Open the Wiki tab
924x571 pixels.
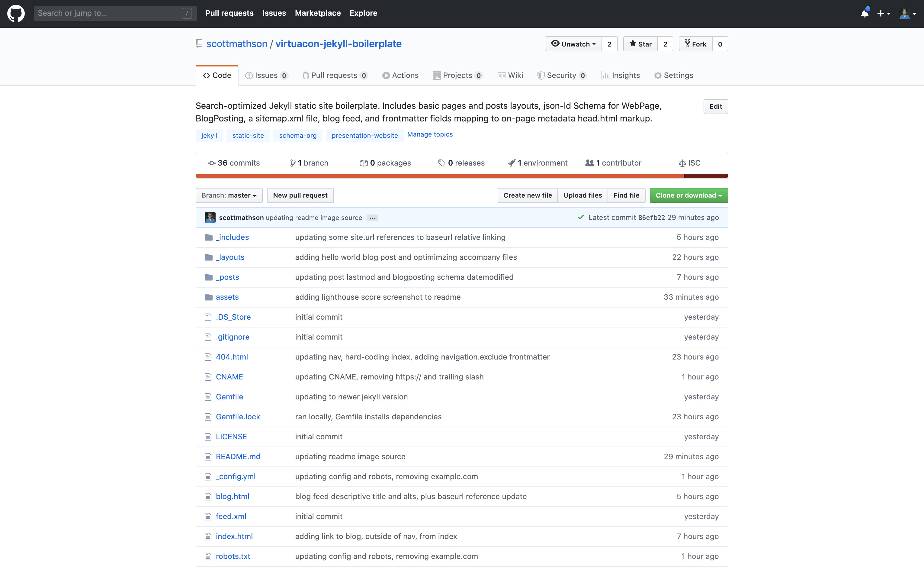(510, 75)
